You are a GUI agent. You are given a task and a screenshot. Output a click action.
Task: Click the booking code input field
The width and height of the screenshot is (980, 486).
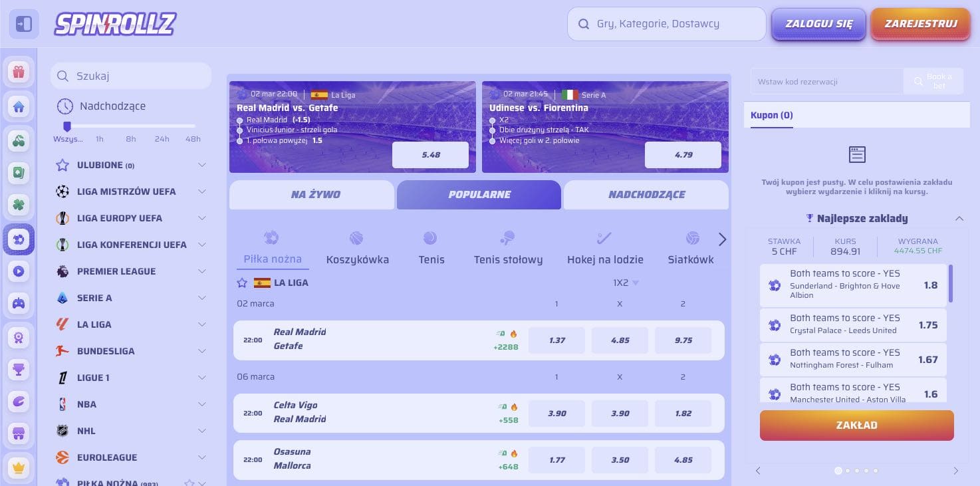(x=827, y=82)
